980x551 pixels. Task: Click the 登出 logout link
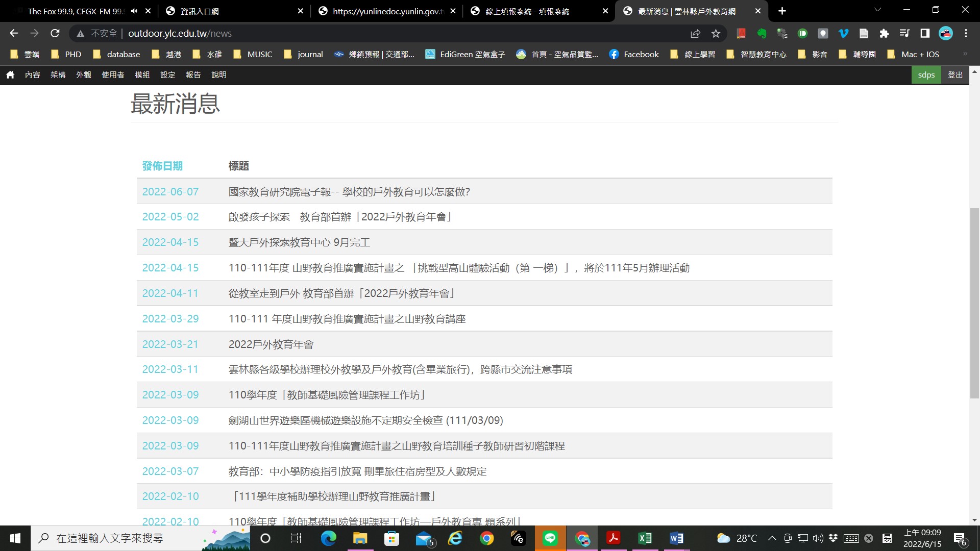[x=955, y=74]
